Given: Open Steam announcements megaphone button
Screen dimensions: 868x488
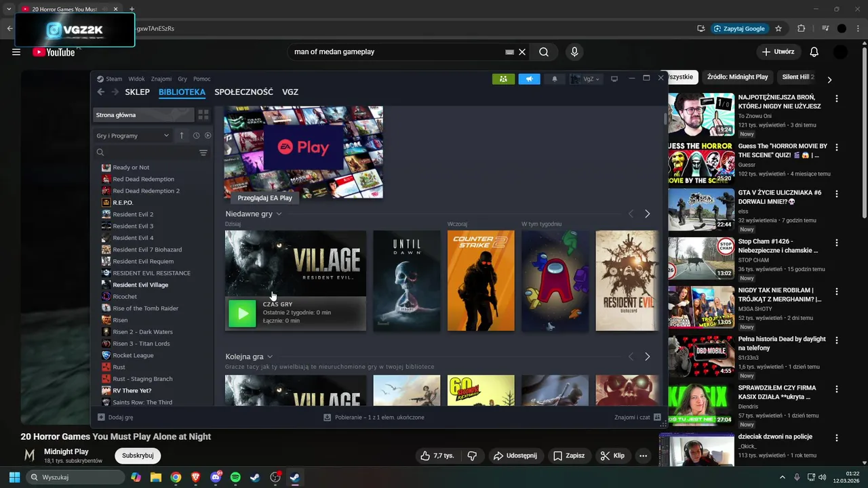Looking at the screenshot, I should 529,79.
